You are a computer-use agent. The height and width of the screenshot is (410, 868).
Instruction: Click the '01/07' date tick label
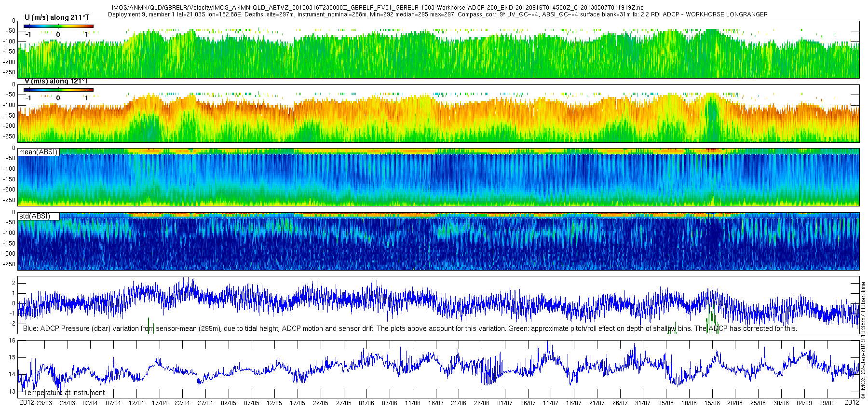click(505, 403)
